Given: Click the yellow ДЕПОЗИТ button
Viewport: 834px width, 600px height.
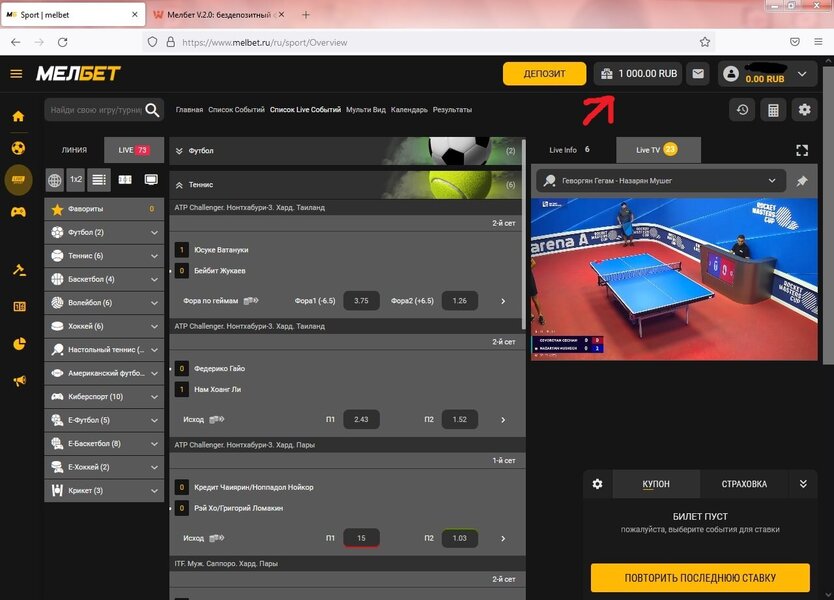Looking at the screenshot, I should click(x=544, y=74).
